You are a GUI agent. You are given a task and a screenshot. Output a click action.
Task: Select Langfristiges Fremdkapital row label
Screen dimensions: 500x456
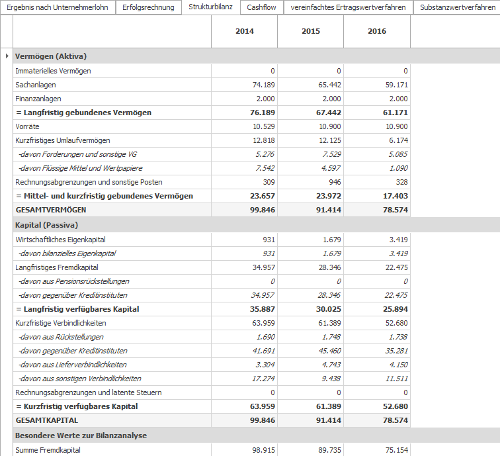point(57,267)
